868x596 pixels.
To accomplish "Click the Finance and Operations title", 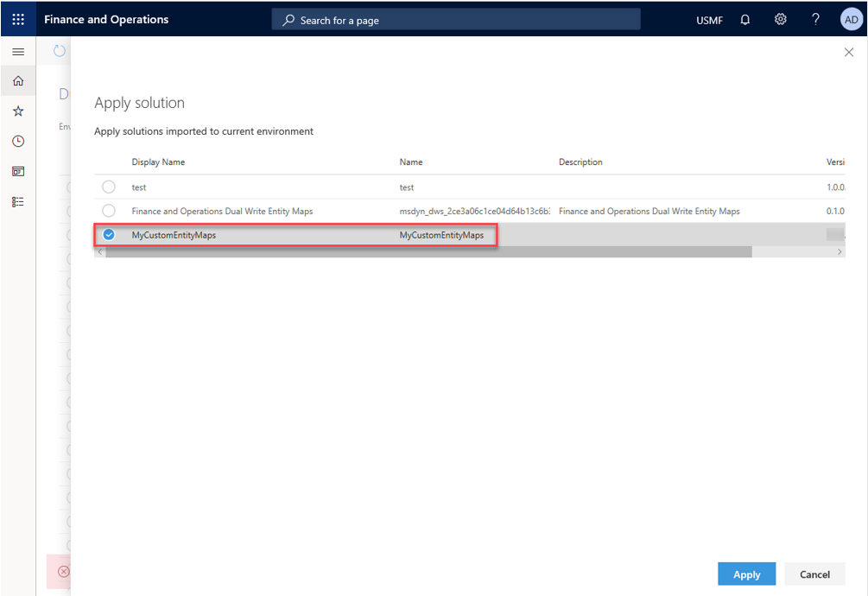I will point(106,19).
